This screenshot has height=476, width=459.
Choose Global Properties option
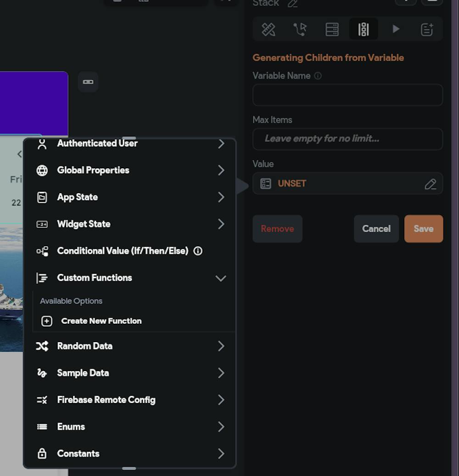(x=130, y=170)
